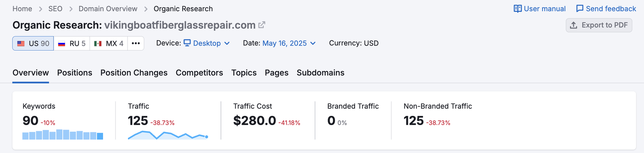Screen dimensions: 644x153
Task: Select the Russia flag database RU 5
Action: [x=72, y=43]
